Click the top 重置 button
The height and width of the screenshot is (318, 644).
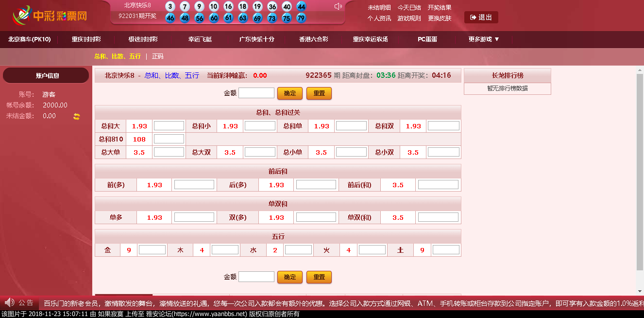pos(319,93)
